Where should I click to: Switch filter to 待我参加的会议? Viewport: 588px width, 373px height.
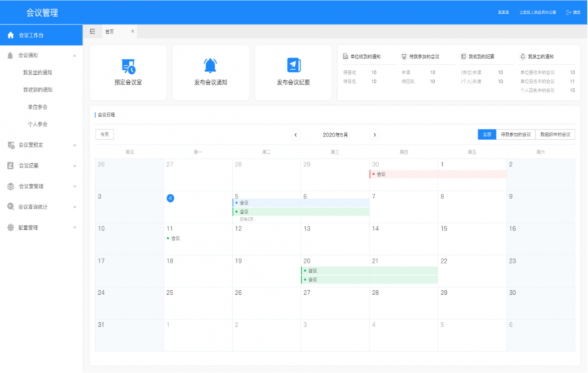tap(516, 134)
